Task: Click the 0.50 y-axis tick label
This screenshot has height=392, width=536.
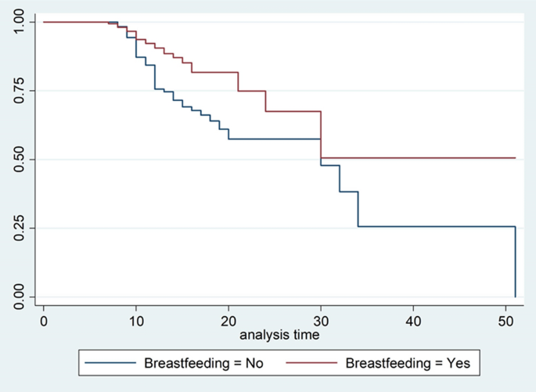Action: [x=21, y=160]
